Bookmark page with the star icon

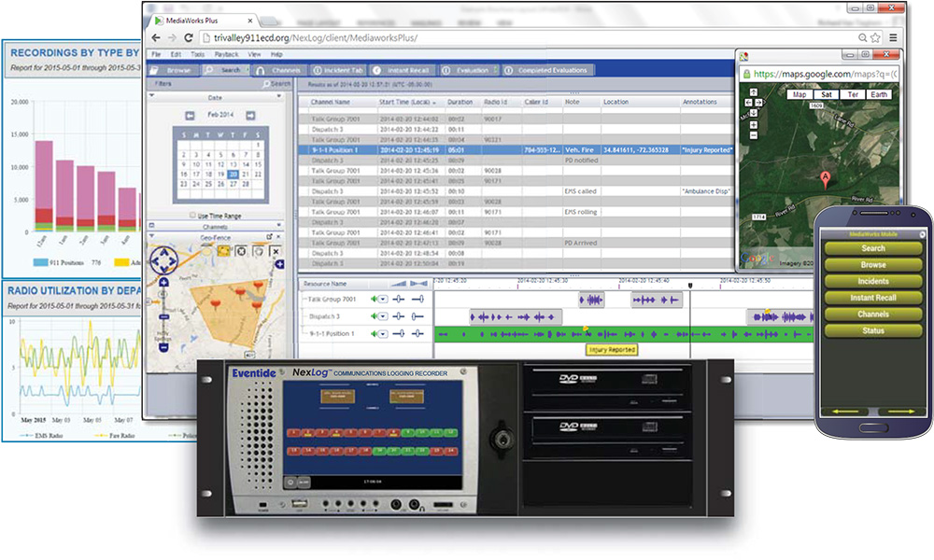875,37
